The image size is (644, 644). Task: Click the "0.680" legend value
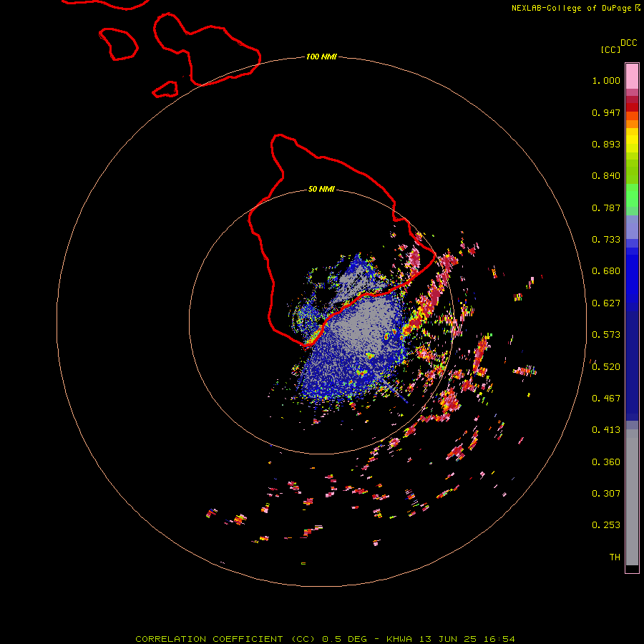click(606, 271)
